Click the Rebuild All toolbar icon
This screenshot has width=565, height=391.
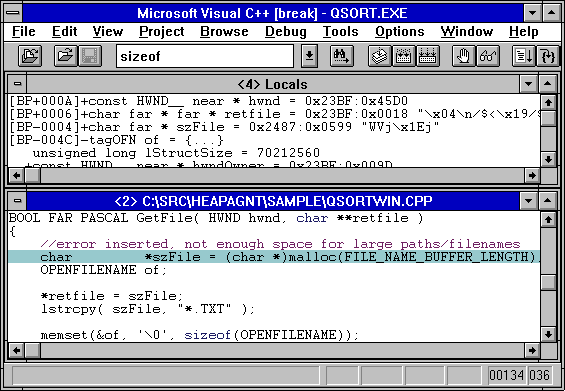pyautogui.click(x=428, y=56)
